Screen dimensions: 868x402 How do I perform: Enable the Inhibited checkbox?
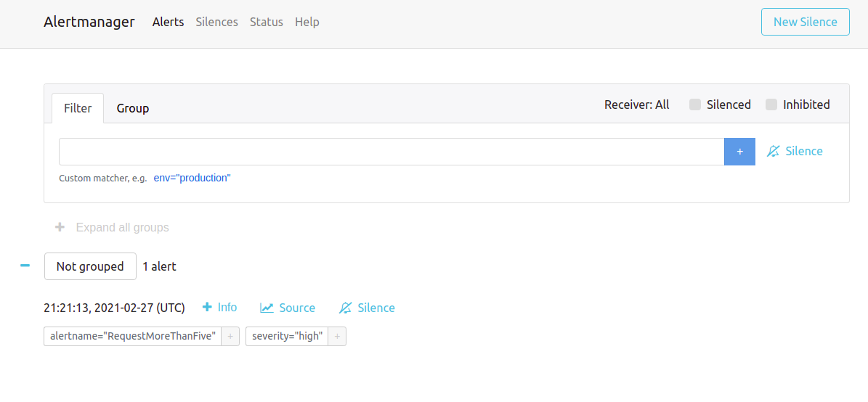771,104
